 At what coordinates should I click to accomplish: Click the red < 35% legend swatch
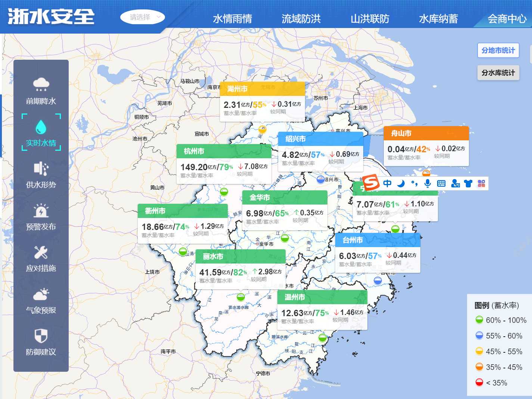(x=479, y=383)
